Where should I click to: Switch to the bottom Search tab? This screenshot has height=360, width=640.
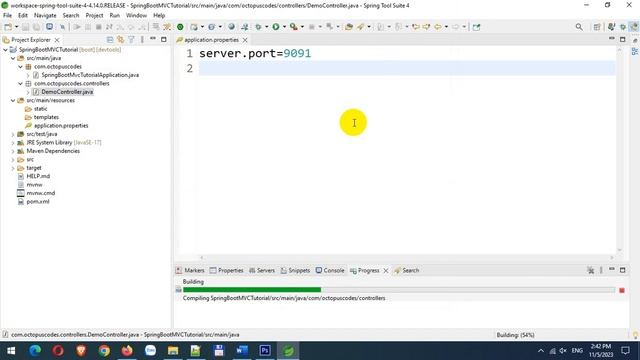point(407,270)
